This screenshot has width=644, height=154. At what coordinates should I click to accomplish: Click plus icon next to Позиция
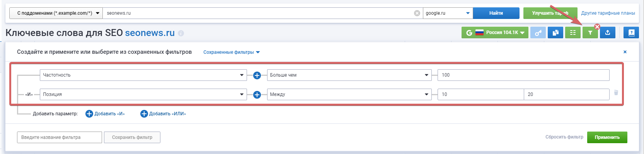point(257,95)
